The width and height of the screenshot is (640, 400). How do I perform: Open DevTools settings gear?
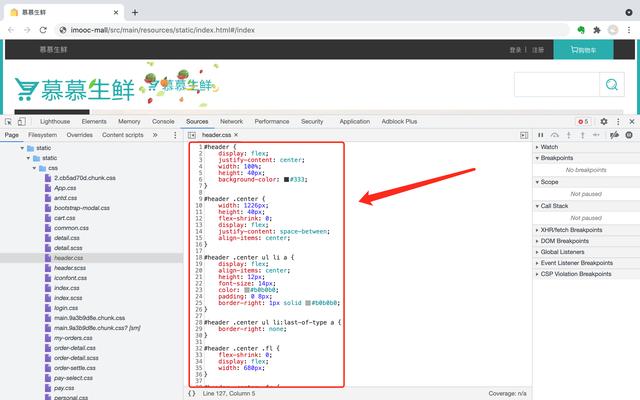[x=604, y=122]
